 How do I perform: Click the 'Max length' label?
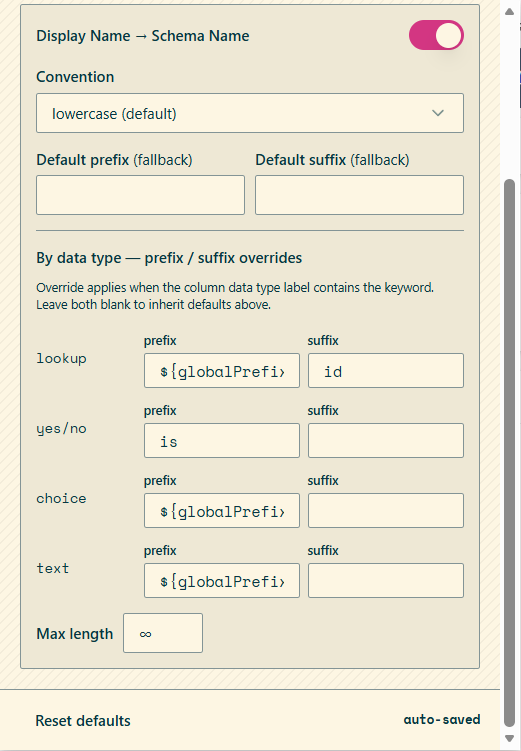pyautogui.click(x=75, y=634)
